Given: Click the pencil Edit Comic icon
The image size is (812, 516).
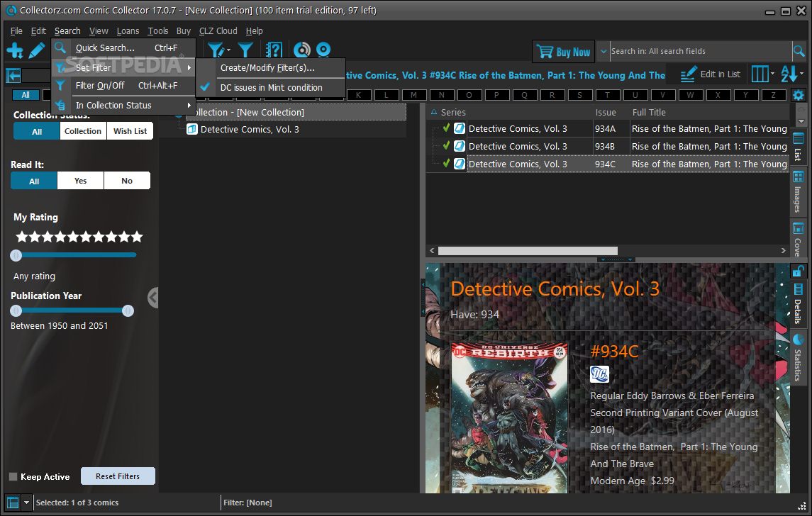Looking at the screenshot, I should [37, 50].
